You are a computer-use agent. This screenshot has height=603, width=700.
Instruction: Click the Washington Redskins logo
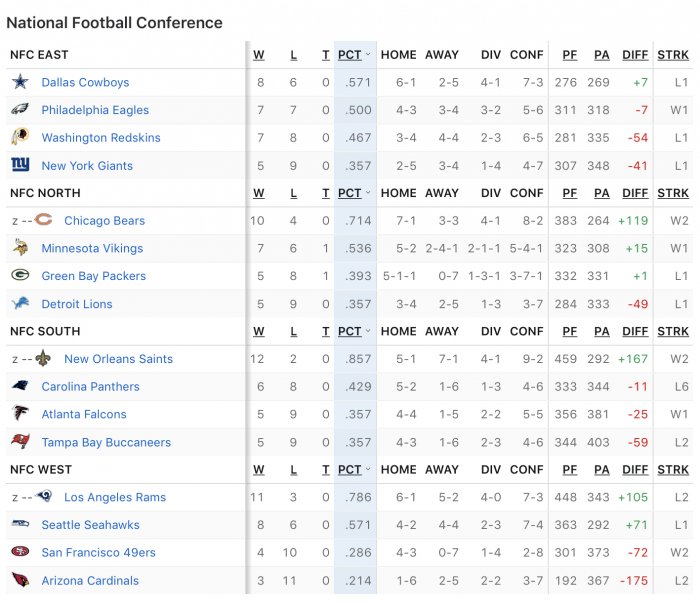[20, 137]
